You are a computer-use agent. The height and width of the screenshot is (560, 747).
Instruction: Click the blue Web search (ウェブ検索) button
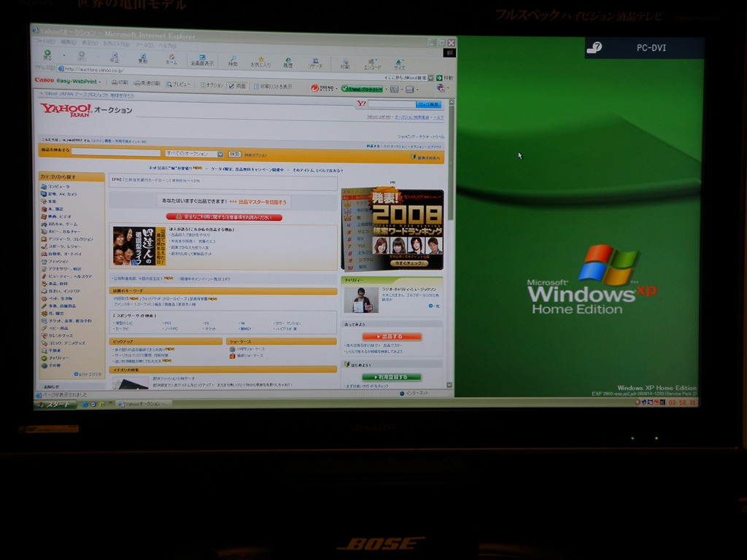(428, 104)
